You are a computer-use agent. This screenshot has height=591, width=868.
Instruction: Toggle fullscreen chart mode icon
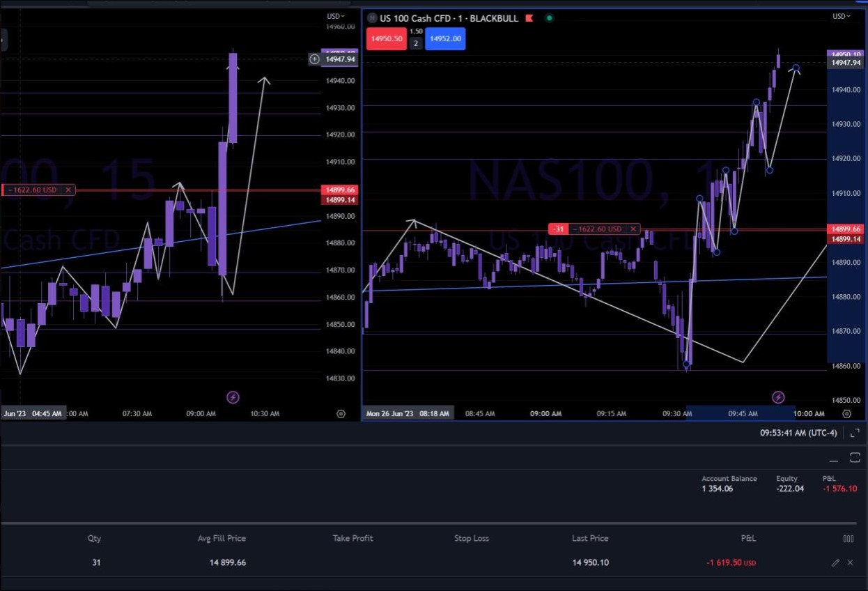tap(855, 433)
